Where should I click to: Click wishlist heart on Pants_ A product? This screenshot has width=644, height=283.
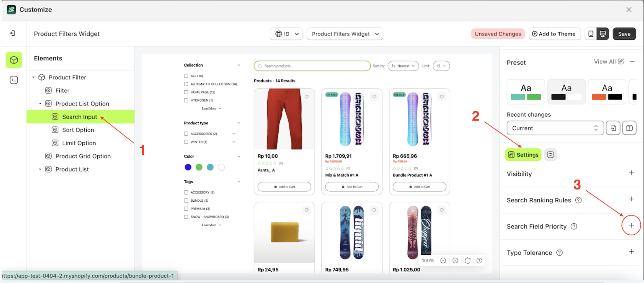coord(306,96)
